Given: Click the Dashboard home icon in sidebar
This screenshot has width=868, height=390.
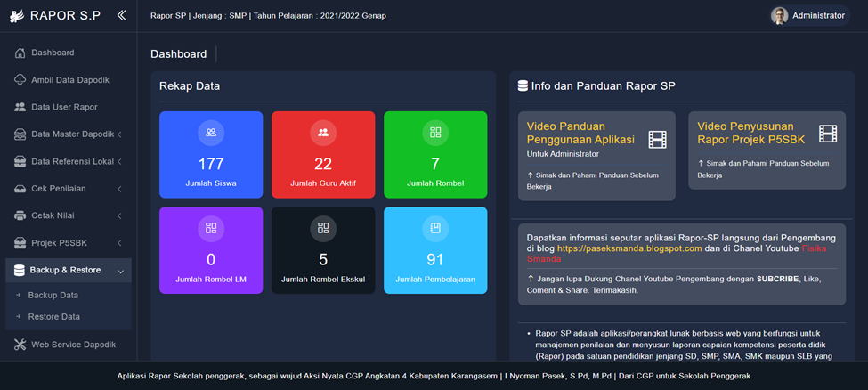Looking at the screenshot, I should pos(20,53).
